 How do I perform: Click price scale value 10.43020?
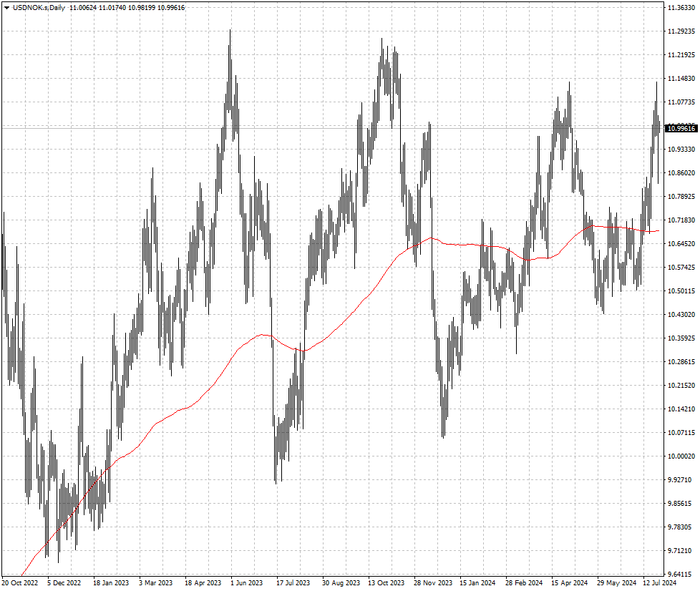[x=681, y=315]
